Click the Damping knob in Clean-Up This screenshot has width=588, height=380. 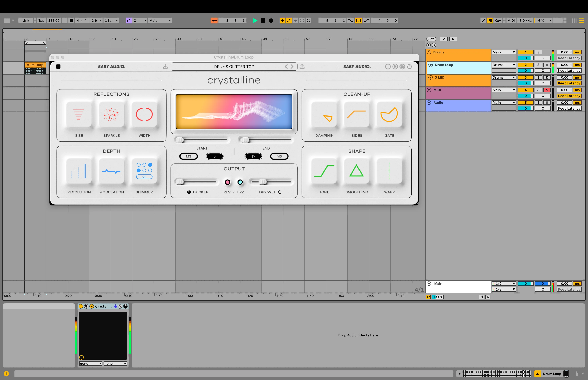[324, 114]
